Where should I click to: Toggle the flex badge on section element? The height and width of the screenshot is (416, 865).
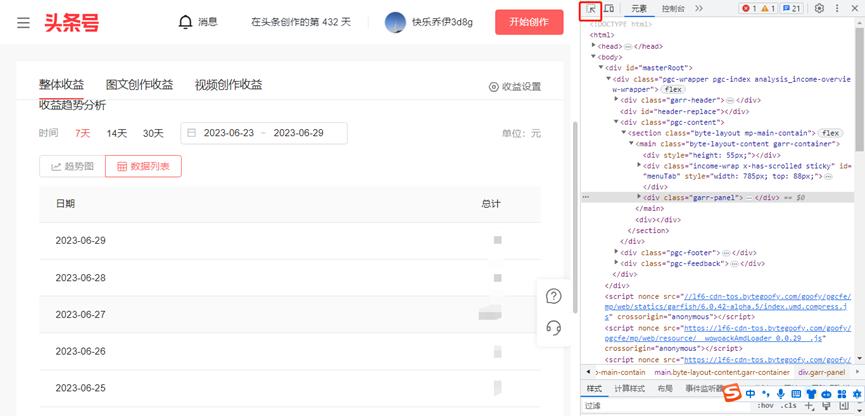[x=830, y=133]
